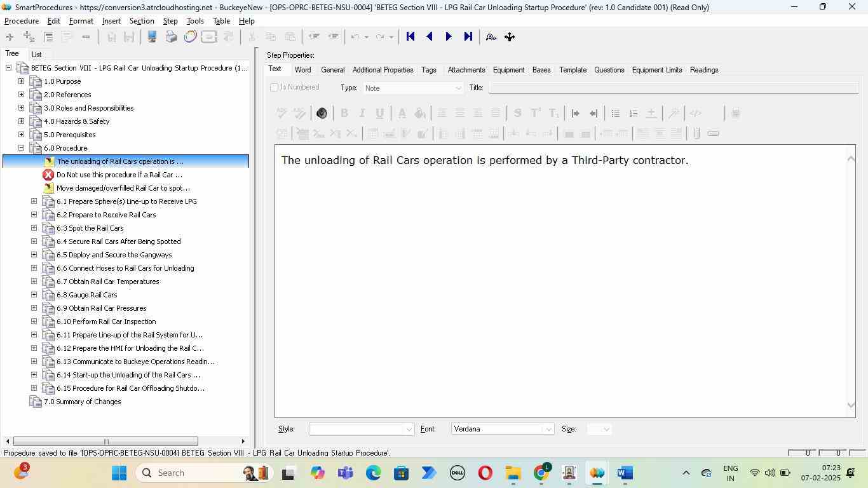The image size is (868, 488).
Task: Click the find/search binoculars icon
Action: coord(491,37)
